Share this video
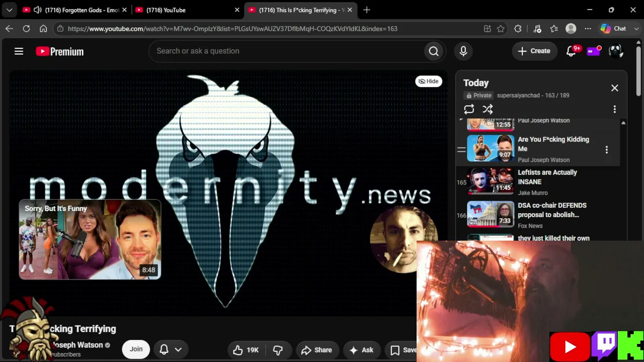 316,350
